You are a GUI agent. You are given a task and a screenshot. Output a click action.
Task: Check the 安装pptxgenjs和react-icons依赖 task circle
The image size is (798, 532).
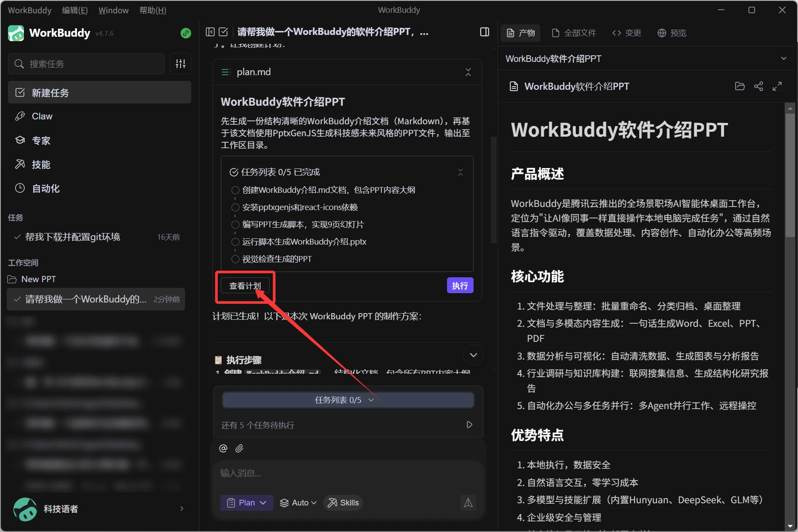pyautogui.click(x=235, y=207)
